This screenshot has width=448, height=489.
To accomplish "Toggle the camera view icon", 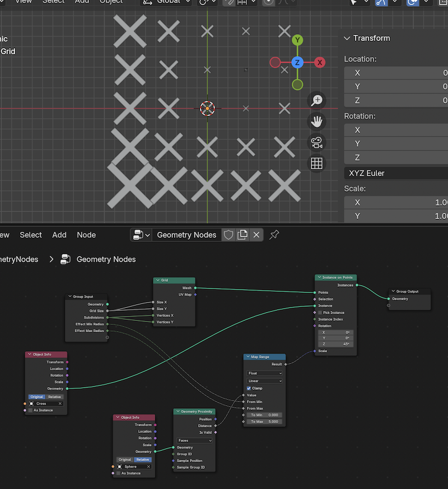I will tap(317, 142).
